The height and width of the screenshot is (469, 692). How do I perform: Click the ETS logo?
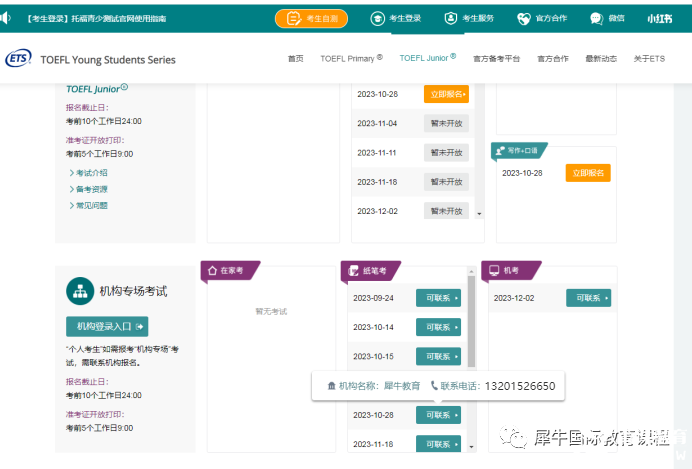click(18, 58)
